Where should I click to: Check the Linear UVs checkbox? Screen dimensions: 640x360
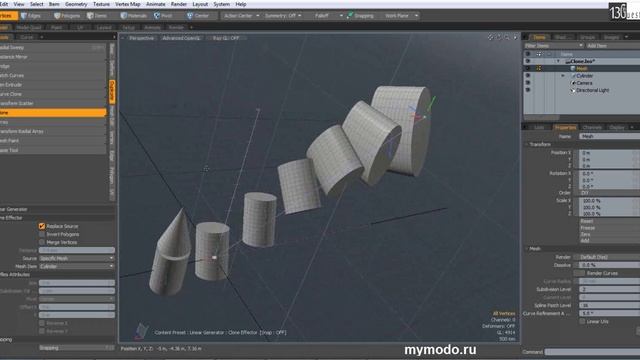tap(582, 322)
